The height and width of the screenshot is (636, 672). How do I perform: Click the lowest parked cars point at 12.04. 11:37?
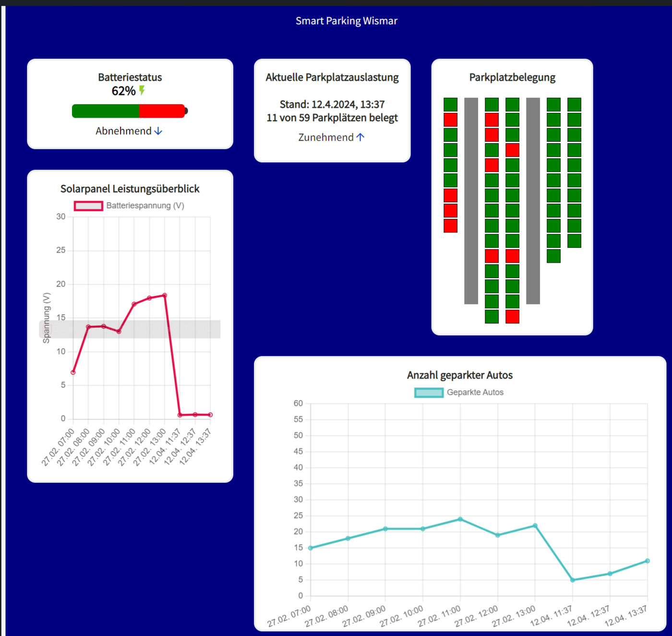click(x=573, y=580)
